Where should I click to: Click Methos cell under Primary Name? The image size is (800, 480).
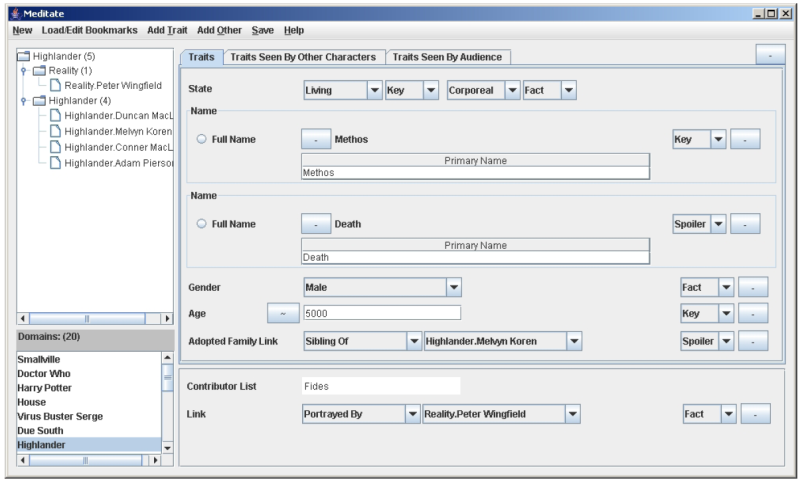[x=475, y=173]
